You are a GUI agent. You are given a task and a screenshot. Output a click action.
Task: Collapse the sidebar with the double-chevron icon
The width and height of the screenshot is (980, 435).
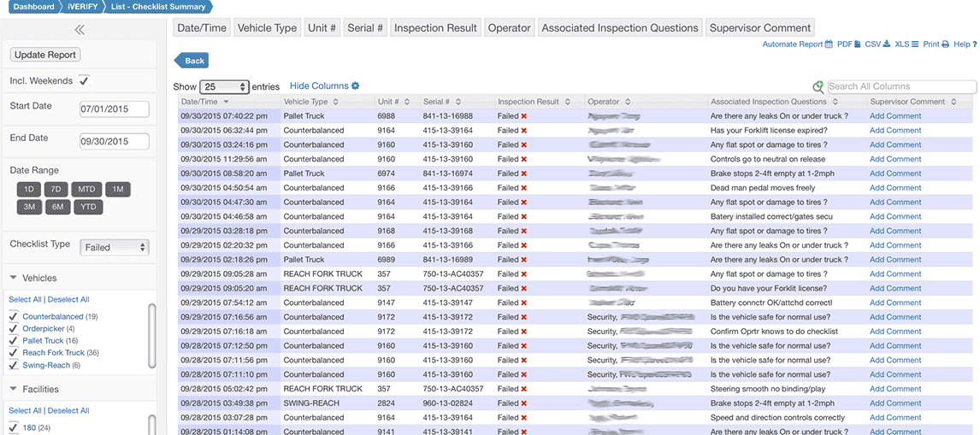[x=80, y=30]
